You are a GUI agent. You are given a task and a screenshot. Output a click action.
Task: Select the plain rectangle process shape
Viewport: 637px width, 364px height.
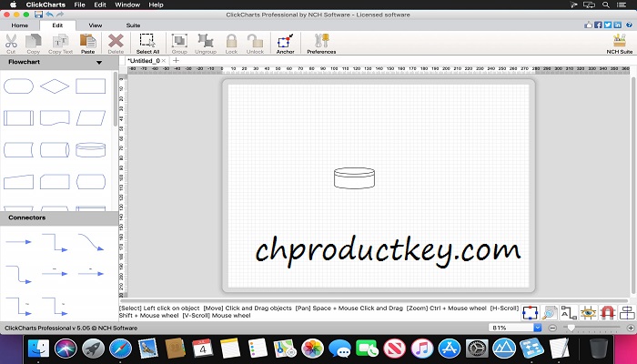pos(91,86)
